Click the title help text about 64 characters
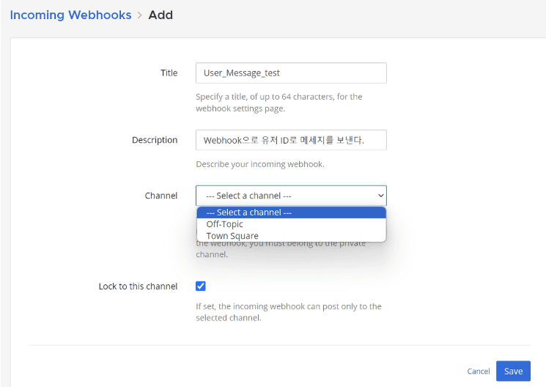Screen dimensions: 546x392 pos(279,103)
